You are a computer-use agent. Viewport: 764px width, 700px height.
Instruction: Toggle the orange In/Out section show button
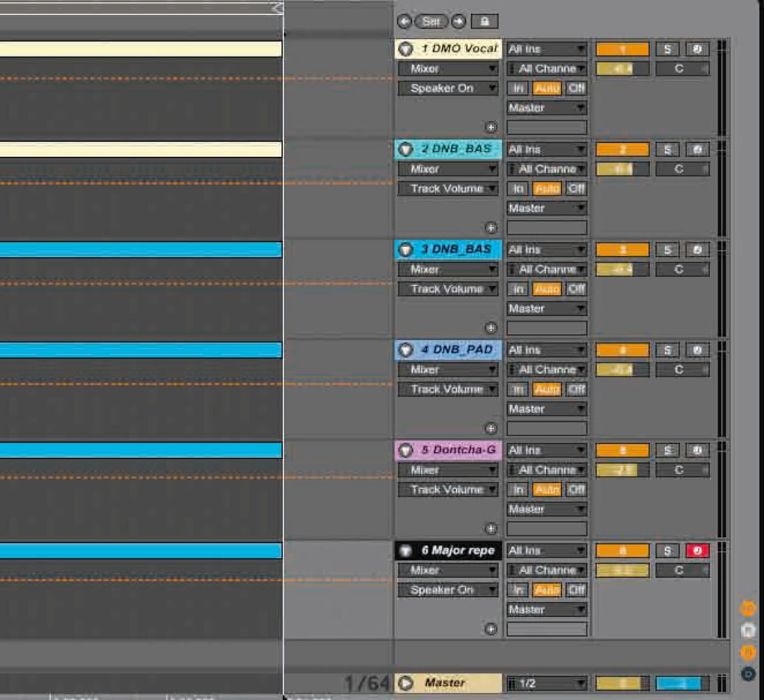coord(748,609)
